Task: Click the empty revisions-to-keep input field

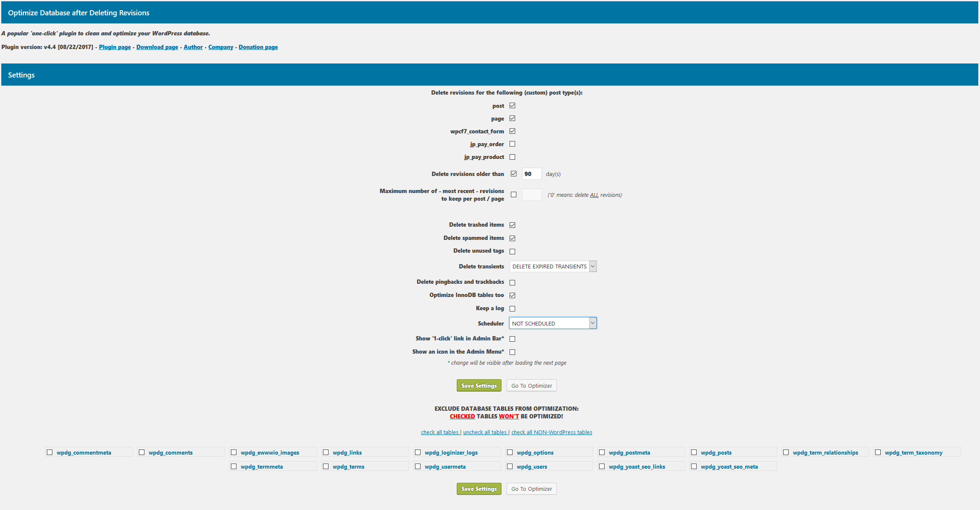Action: 532,195
